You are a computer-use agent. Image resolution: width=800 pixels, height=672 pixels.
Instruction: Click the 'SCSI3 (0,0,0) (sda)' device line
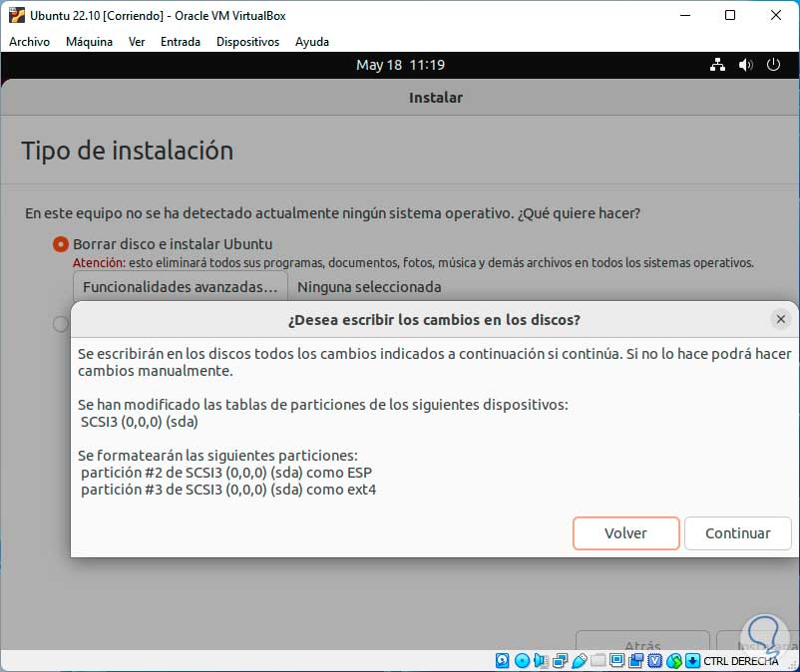(140, 422)
